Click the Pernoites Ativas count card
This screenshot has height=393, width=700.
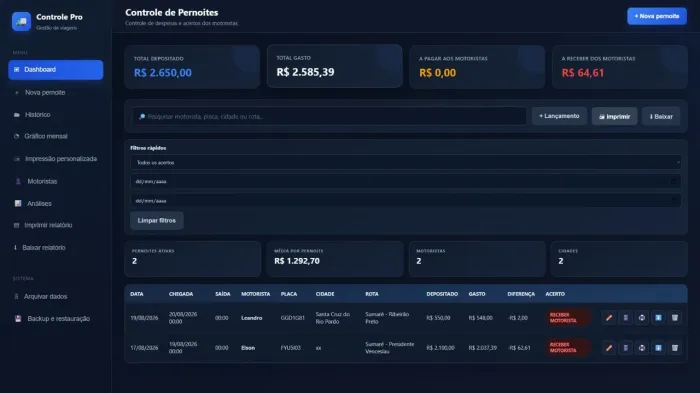click(x=192, y=259)
